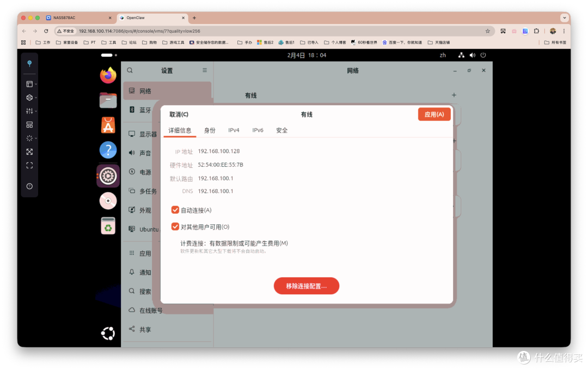Switch to the 详细信息 tab
This screenshot has height=370, width=588.
180,130
